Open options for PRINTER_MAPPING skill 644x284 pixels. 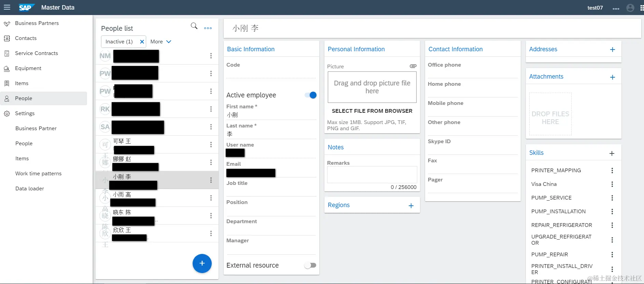(x=612, y=171)
